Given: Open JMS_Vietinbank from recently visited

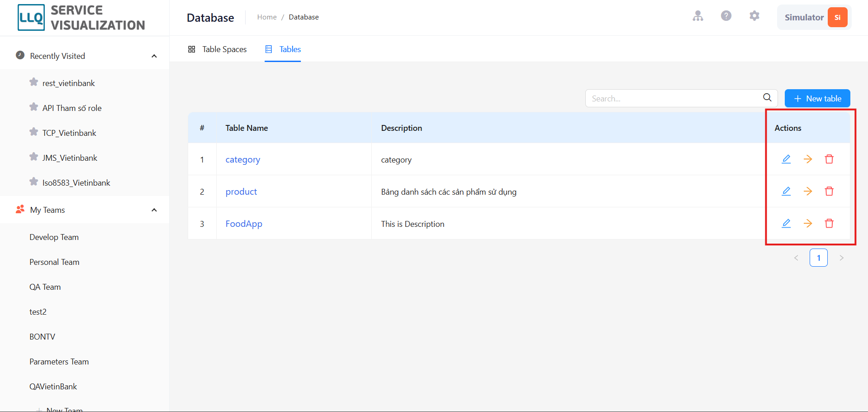Looking at the screenshot, I should click(x=70, y=158).
